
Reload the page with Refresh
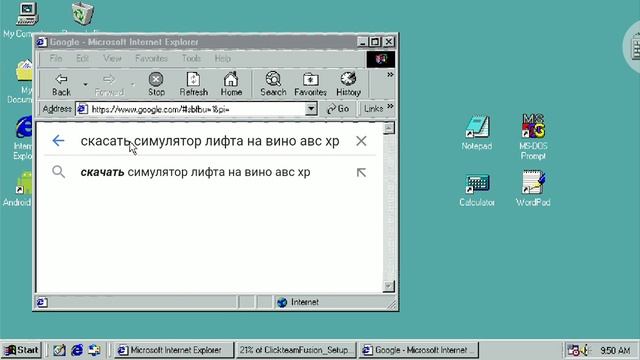point(193,84)
